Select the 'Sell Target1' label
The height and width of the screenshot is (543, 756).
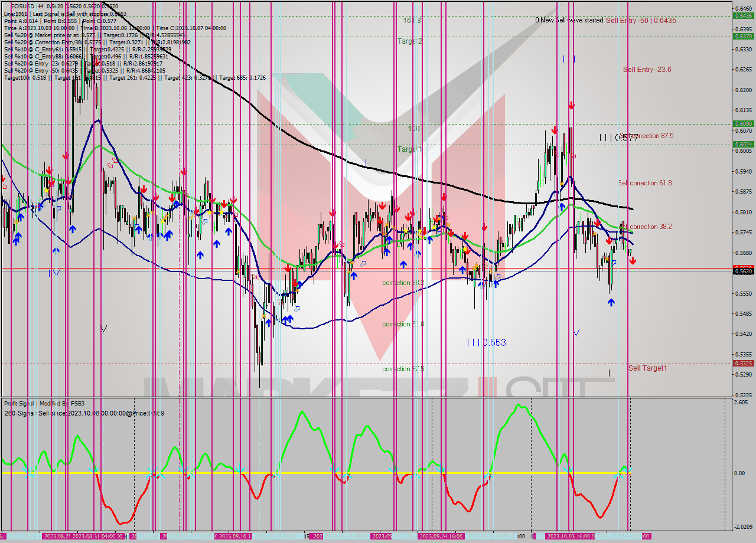[647, 368]
